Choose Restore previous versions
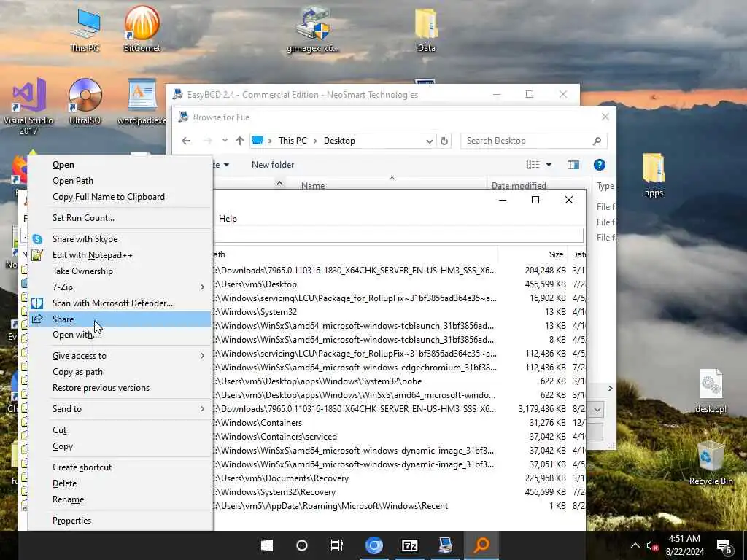 pos(119,388)
